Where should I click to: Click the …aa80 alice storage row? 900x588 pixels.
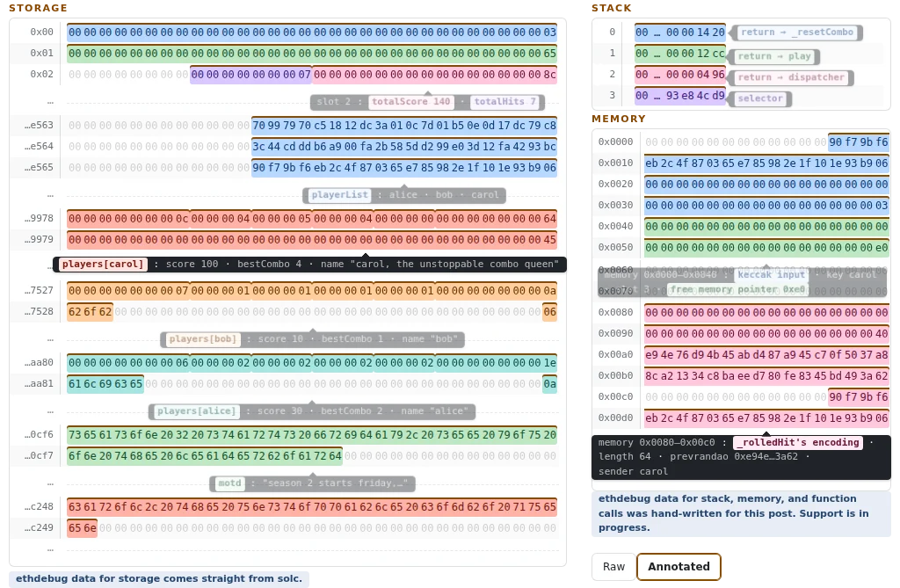(312, 363)
